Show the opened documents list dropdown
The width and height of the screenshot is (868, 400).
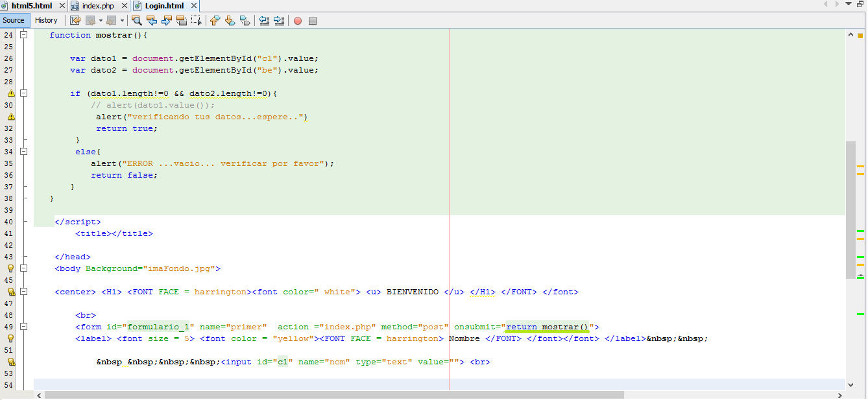point(849,5)
